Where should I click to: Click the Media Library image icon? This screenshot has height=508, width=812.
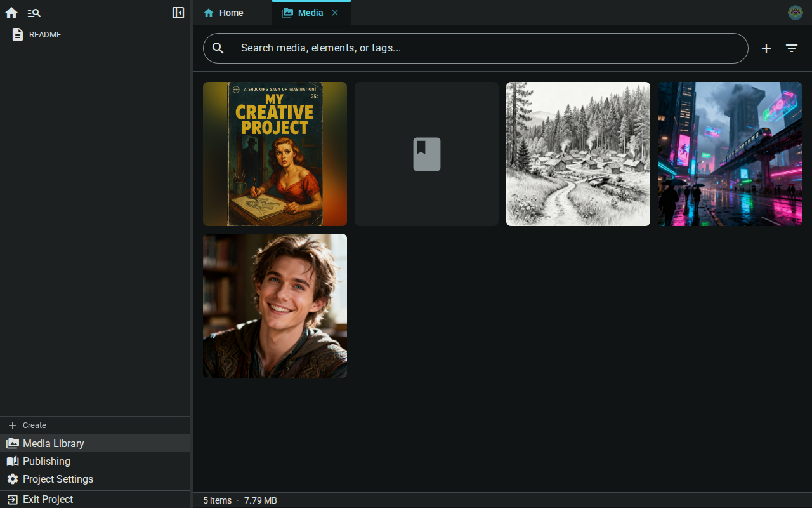click(x=13, y=443)
